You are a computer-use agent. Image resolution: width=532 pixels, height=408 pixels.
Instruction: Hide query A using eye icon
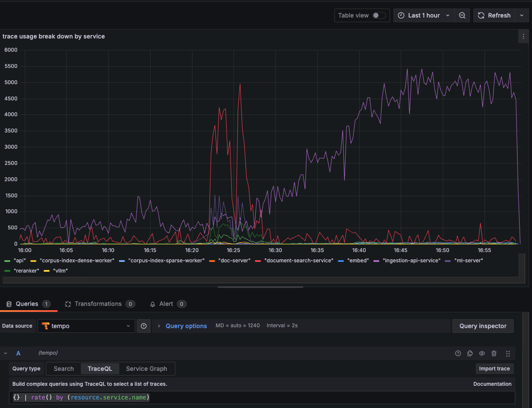click(x=482, y=353)
